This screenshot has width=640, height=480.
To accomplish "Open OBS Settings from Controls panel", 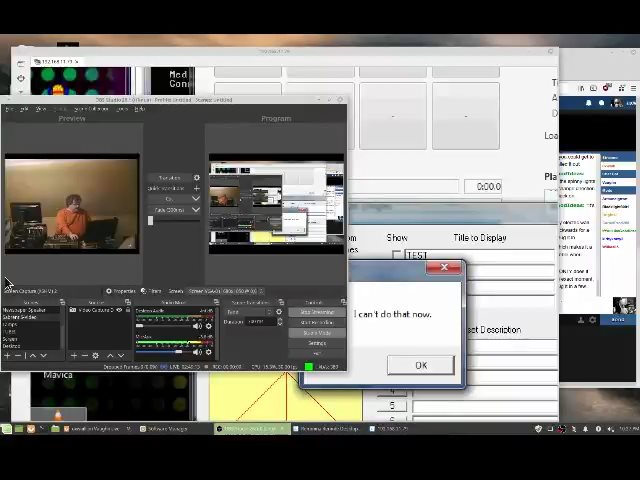I will (317, 344).
